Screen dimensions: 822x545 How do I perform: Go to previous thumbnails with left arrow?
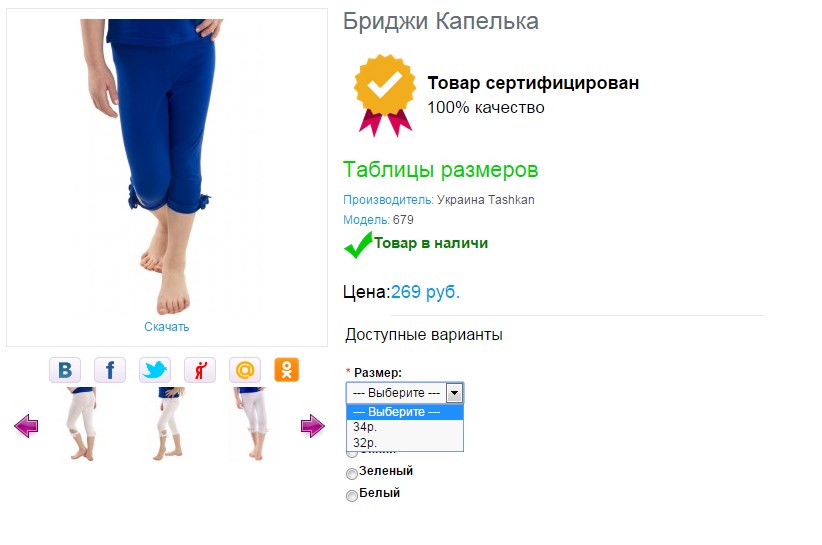(26, 426)
